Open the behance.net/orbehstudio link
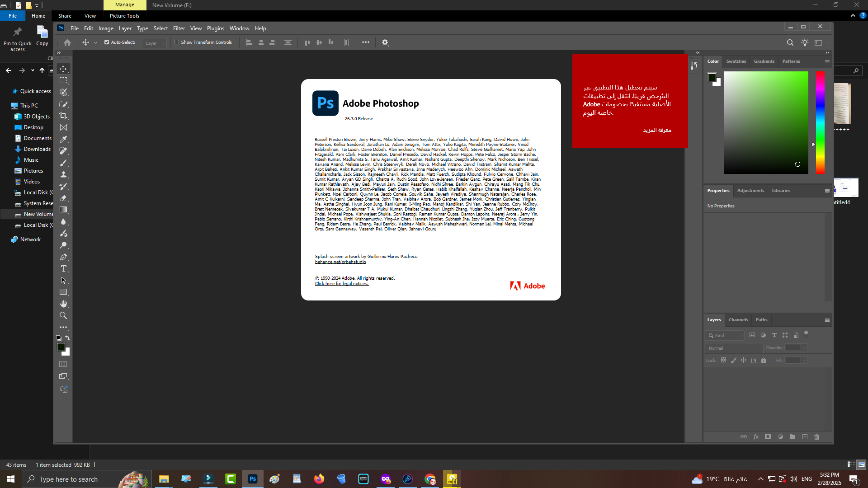The width and height of the screenshot is (868, 488). click(340, 262)
